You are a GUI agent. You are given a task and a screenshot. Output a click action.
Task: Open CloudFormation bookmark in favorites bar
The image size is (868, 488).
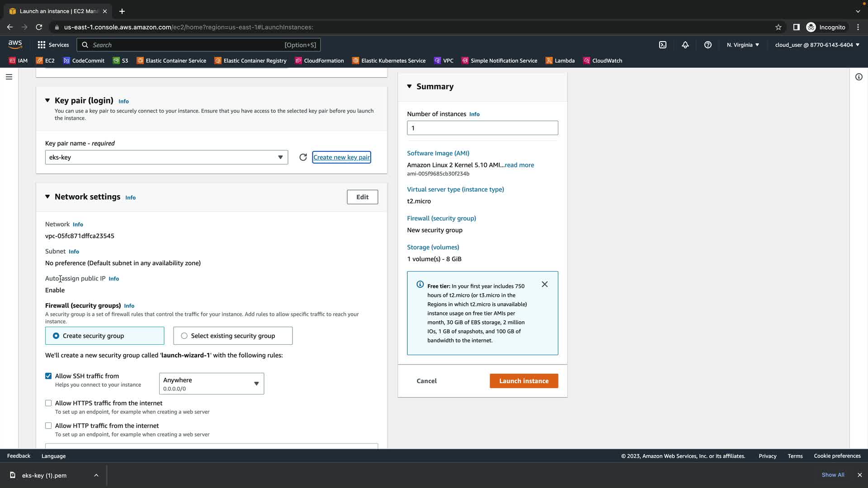[319, 61]
